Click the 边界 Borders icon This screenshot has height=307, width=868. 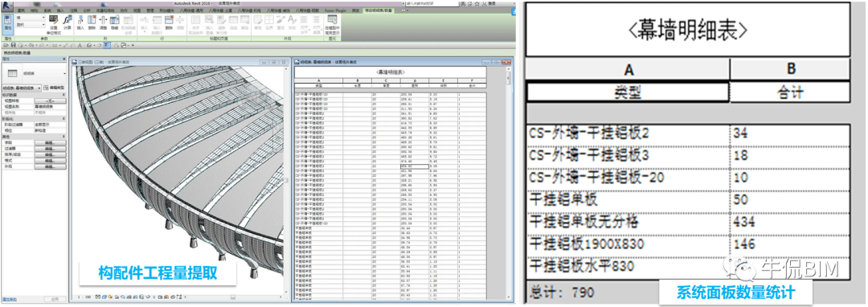point(269,22)
